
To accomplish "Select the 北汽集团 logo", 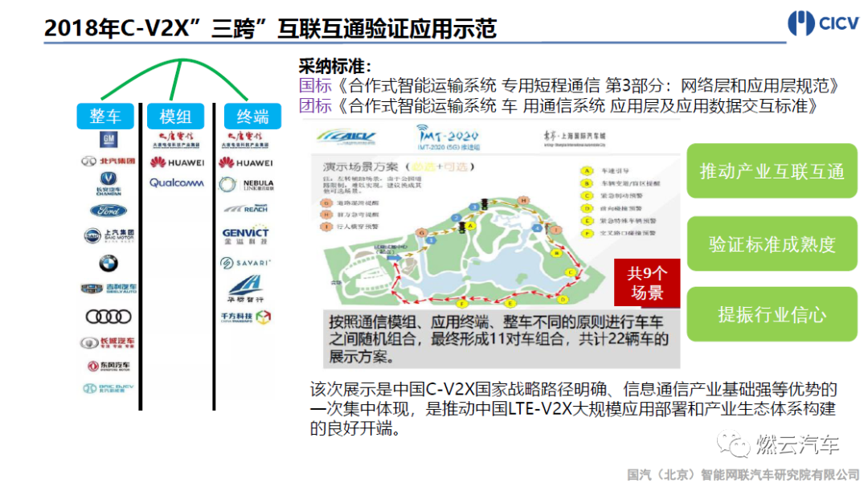I will (x=108, y=161).
